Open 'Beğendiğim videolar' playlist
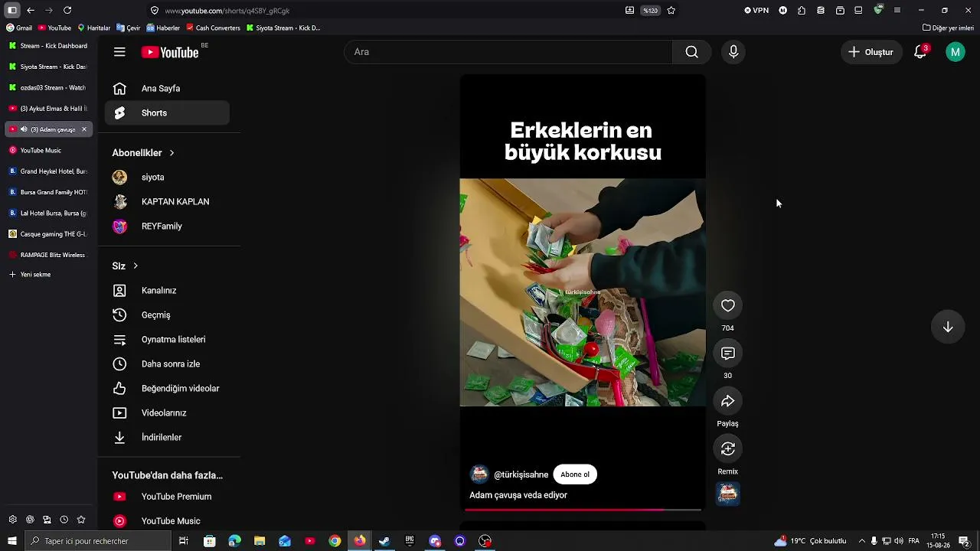 [x=167, y=389]
